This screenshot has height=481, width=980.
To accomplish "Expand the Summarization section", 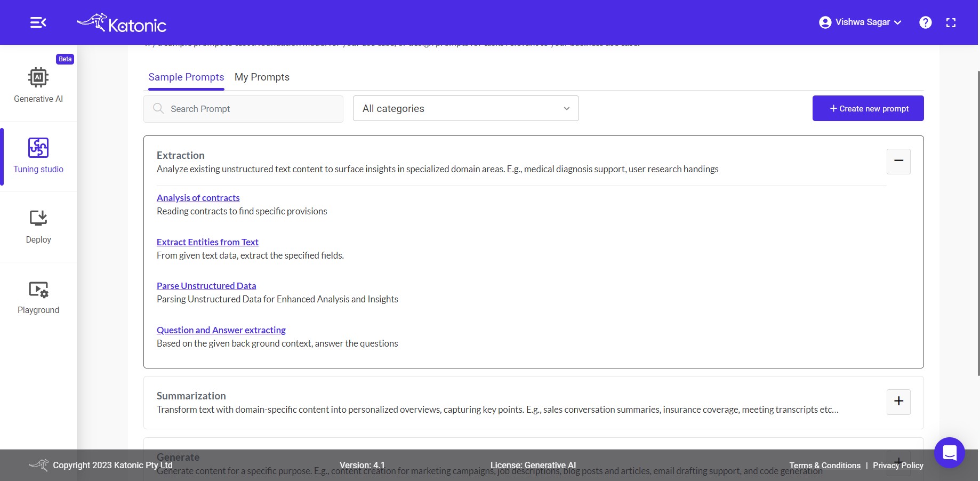I will 898,402.
